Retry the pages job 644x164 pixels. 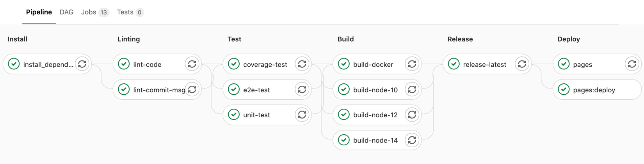pos(632,64)
